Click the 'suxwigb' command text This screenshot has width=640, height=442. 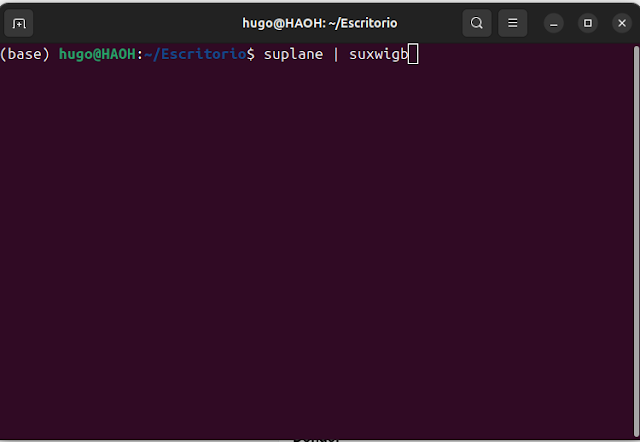click(x=378, y=55)
